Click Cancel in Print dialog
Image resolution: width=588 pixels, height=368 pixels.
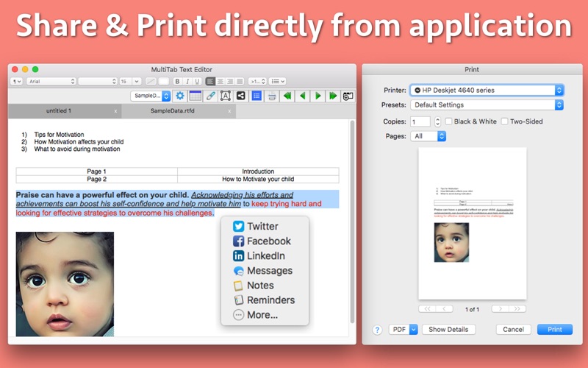513,329
